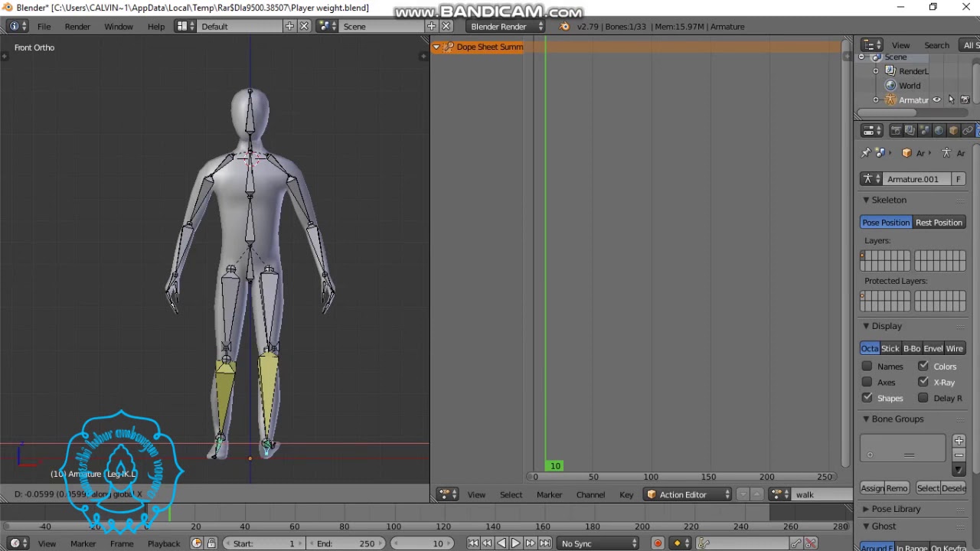This screenshot has height=551, width=980.
Task: Open the No Sync playback dropdown
Action: point(599,543)
